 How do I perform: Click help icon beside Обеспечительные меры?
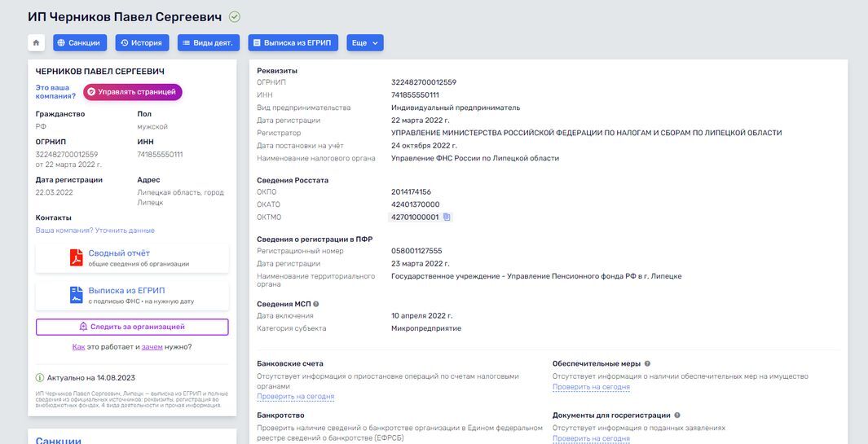(x=648, y=363)
